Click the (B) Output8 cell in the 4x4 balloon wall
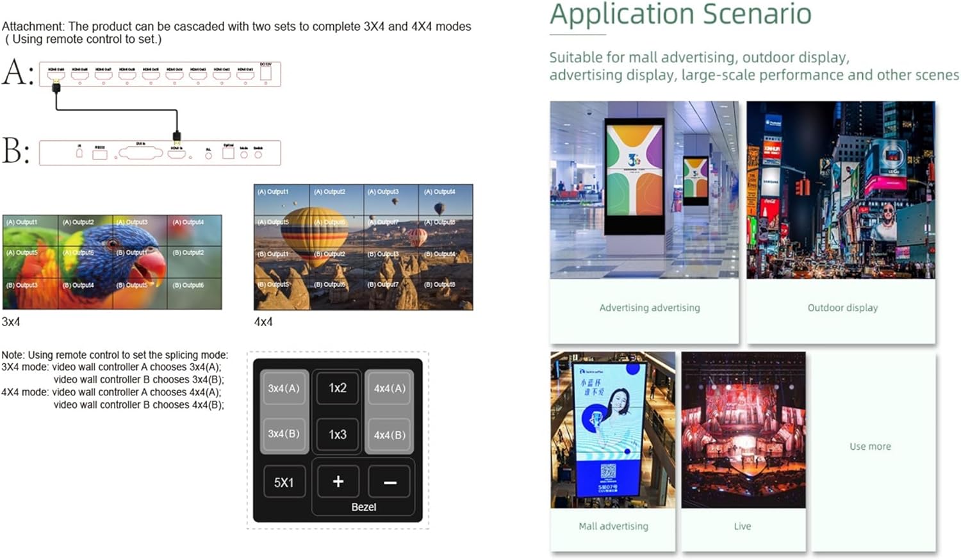 pos(446,294)
